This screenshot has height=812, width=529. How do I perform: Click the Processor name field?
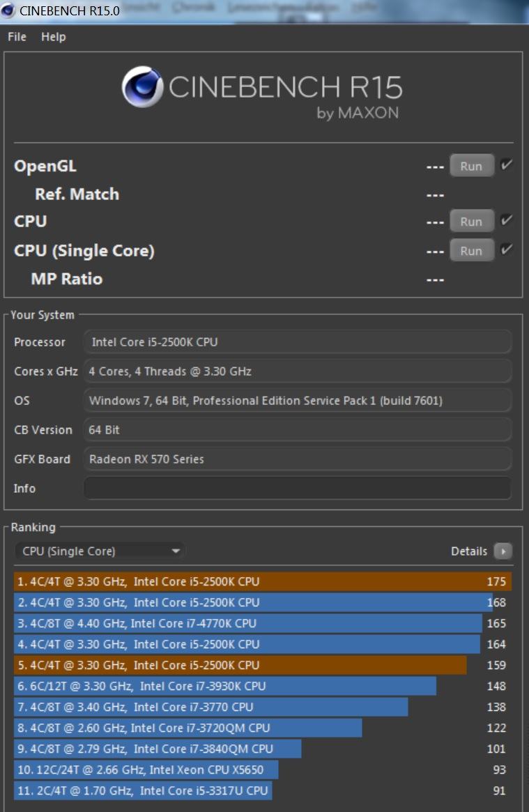pos(298,342)
